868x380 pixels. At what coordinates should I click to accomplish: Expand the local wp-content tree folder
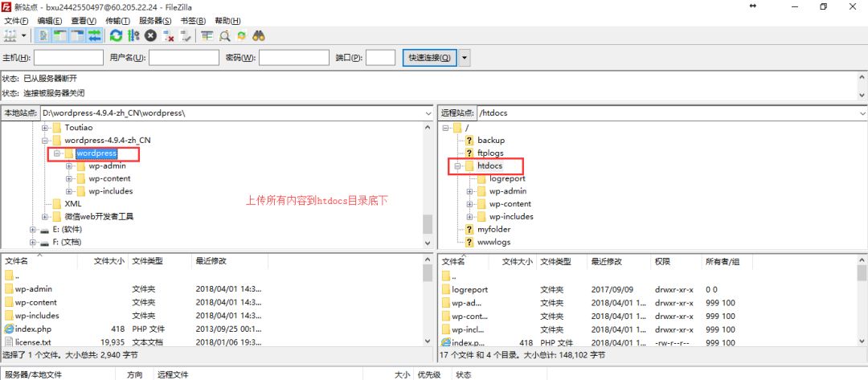point(69,178)
